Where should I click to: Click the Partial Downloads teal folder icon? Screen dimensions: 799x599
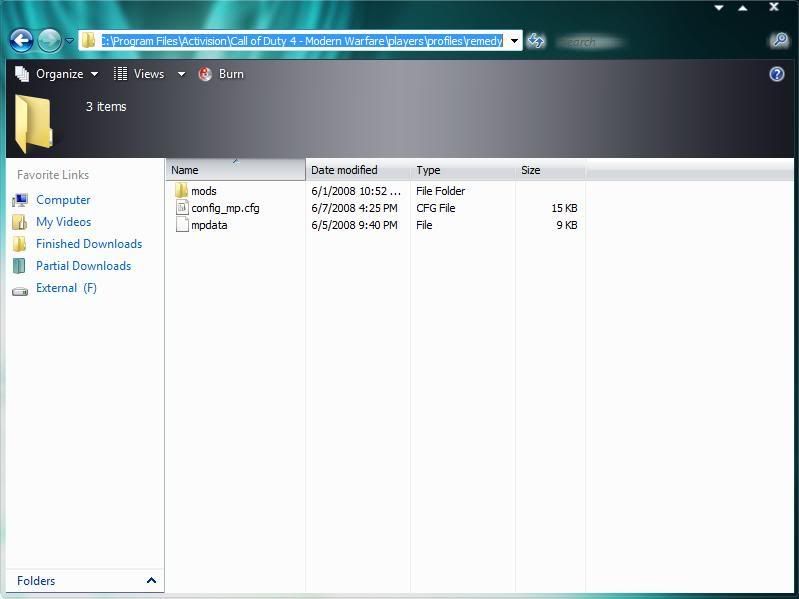(19, 266)
